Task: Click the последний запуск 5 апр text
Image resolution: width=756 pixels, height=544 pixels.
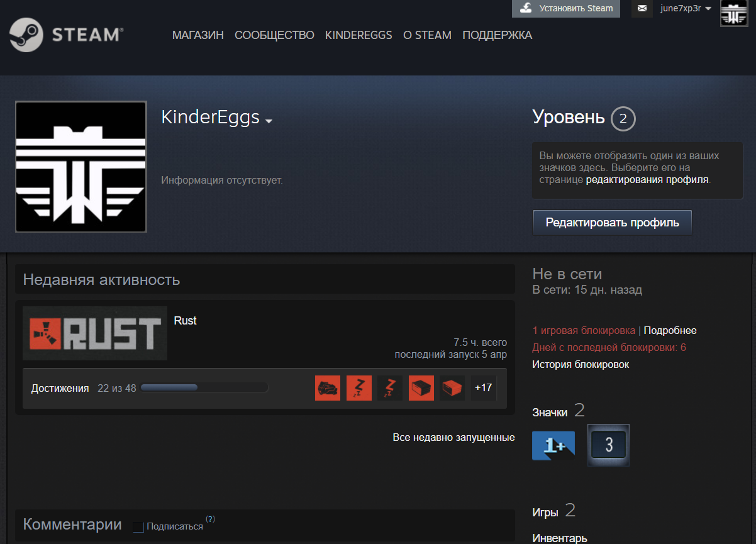Action: [x=451, y=354]
